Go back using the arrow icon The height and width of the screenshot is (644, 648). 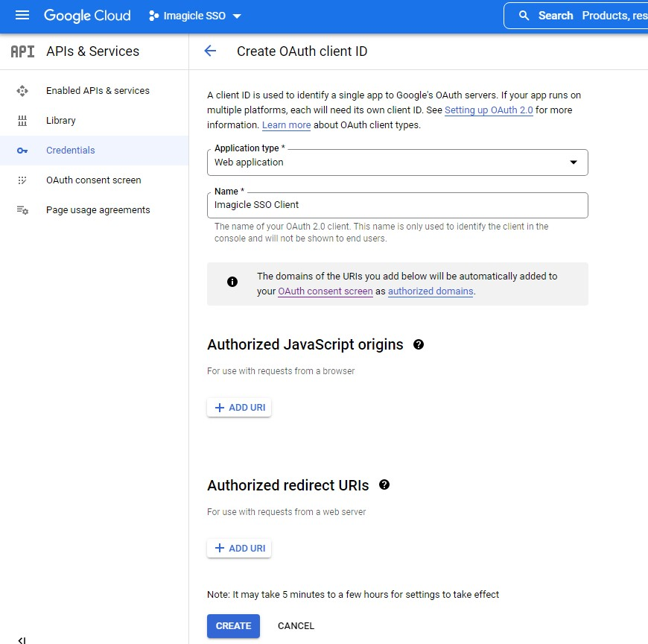click(x=210, y=51)
